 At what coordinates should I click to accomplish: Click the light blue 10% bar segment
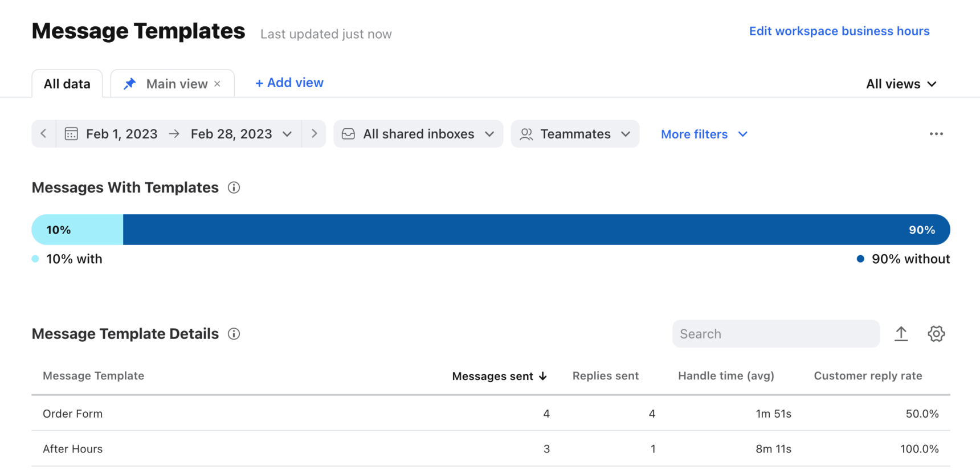pos(77,230)
